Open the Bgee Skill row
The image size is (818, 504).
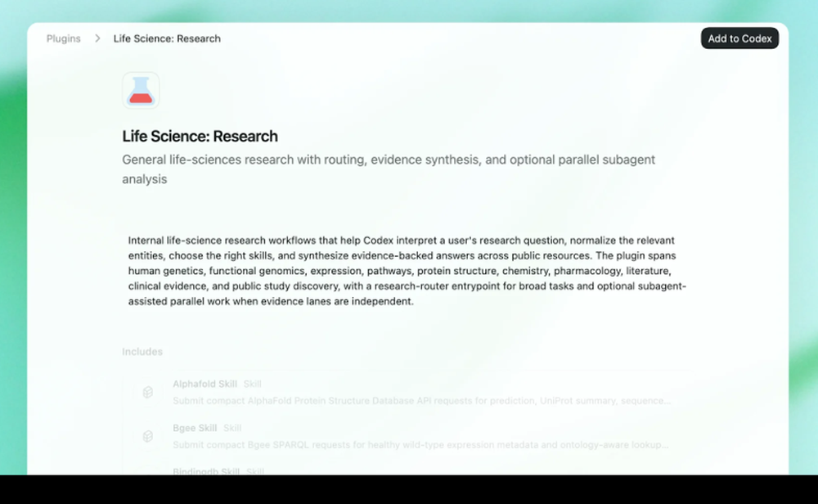[410, 436]
